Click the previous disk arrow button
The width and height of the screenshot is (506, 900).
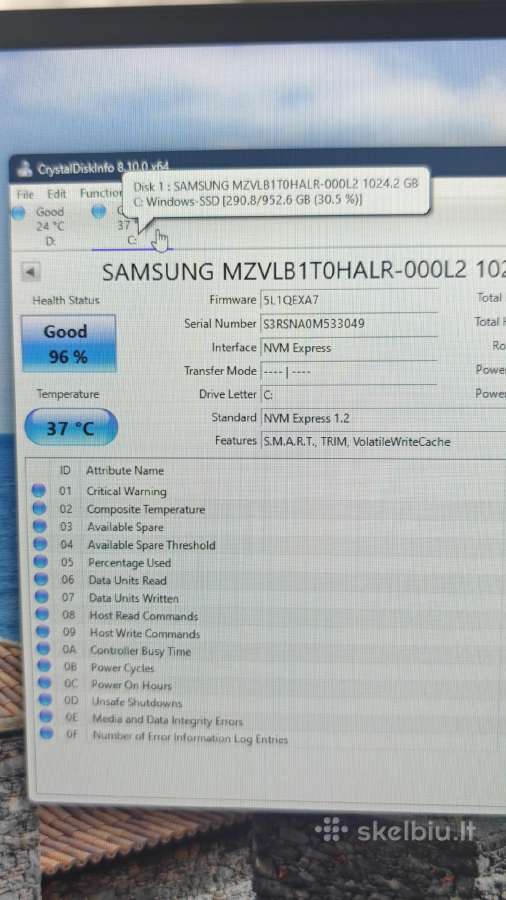click(31, 271)
